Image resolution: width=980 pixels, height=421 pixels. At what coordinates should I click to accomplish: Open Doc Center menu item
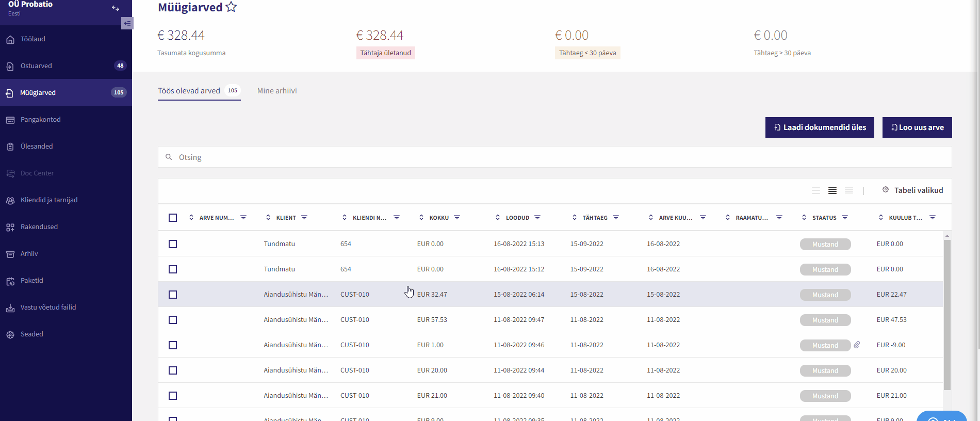(66, 173)
